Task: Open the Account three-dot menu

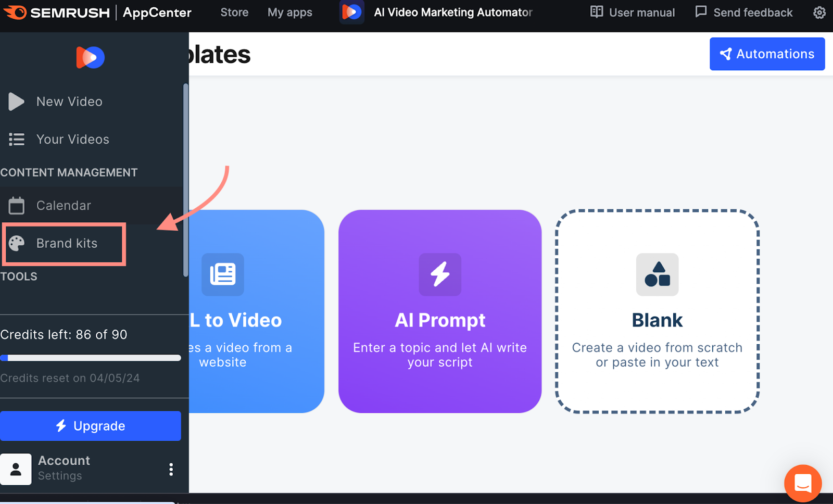Action: pos(171,469)
